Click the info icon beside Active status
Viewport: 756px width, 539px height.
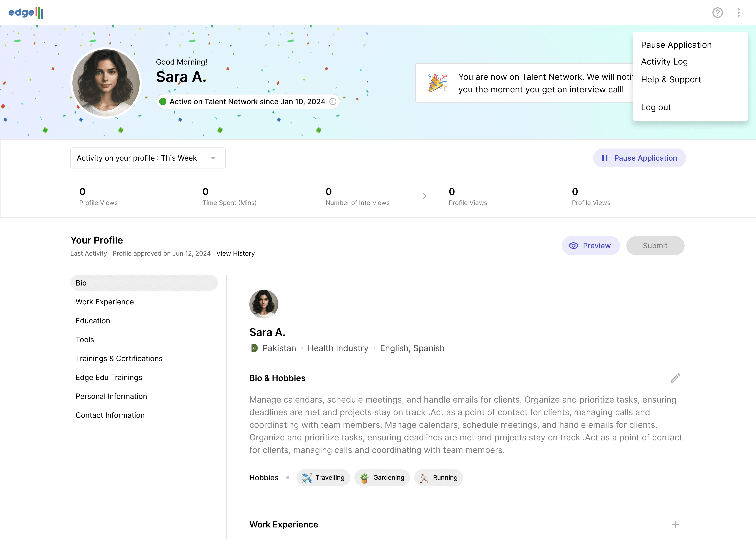(333, 102)
